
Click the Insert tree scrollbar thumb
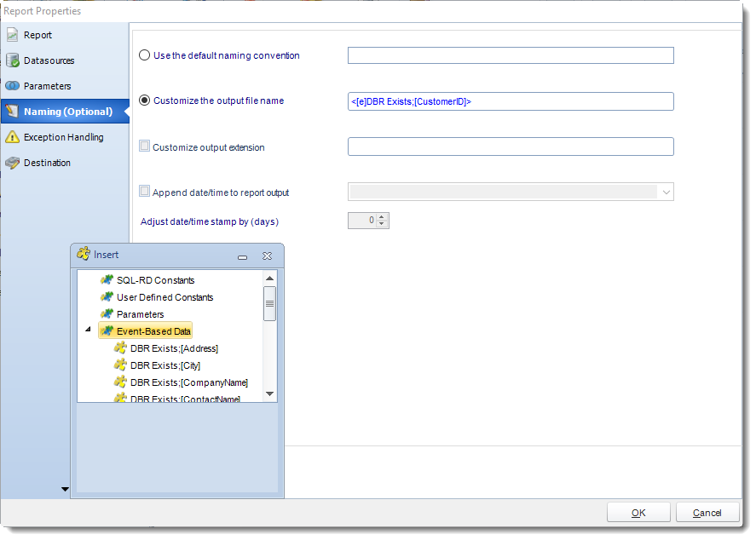pos(270,303)
